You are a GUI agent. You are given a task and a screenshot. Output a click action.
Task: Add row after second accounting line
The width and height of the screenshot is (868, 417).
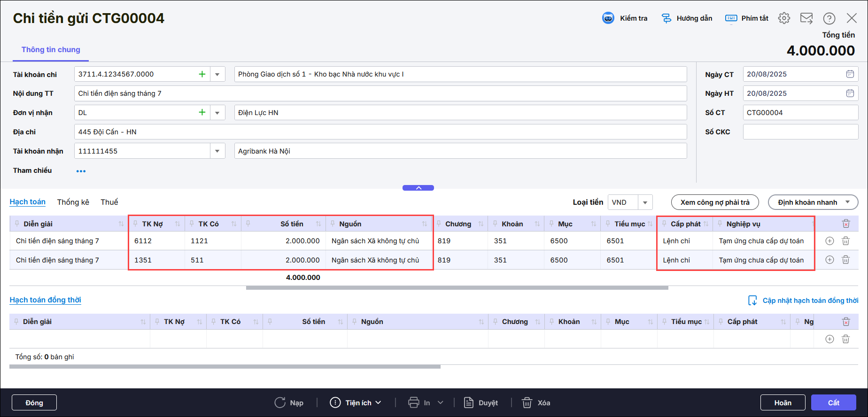coord(830,260)
